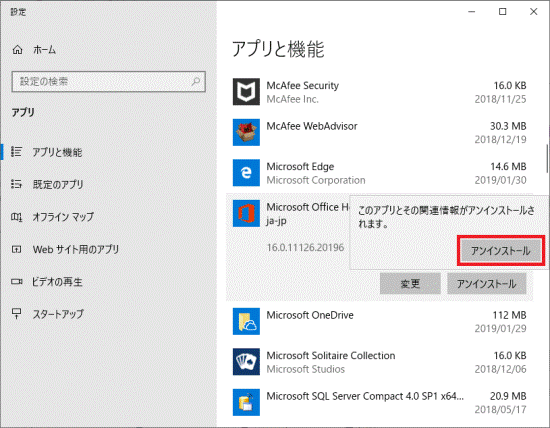Open ビデオの再生 settings
The image size is (550, 428).
(57, 282)
